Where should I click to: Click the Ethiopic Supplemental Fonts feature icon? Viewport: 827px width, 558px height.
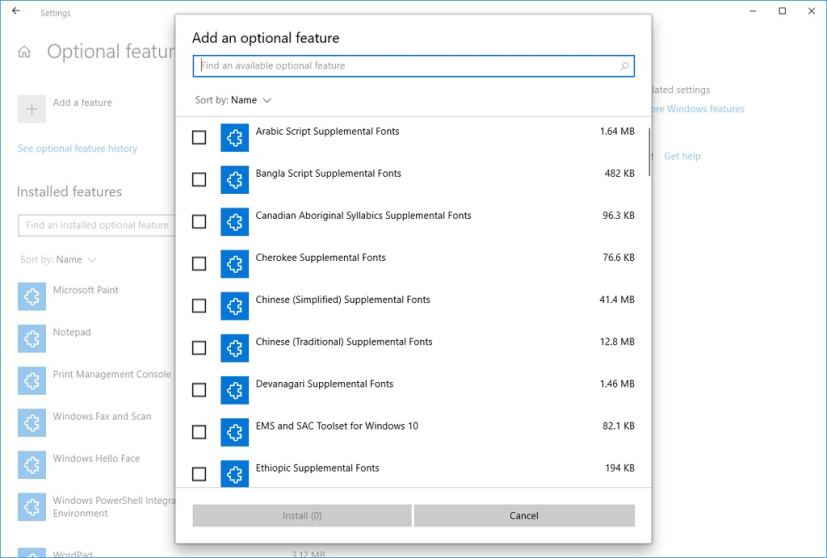[235, 474]
